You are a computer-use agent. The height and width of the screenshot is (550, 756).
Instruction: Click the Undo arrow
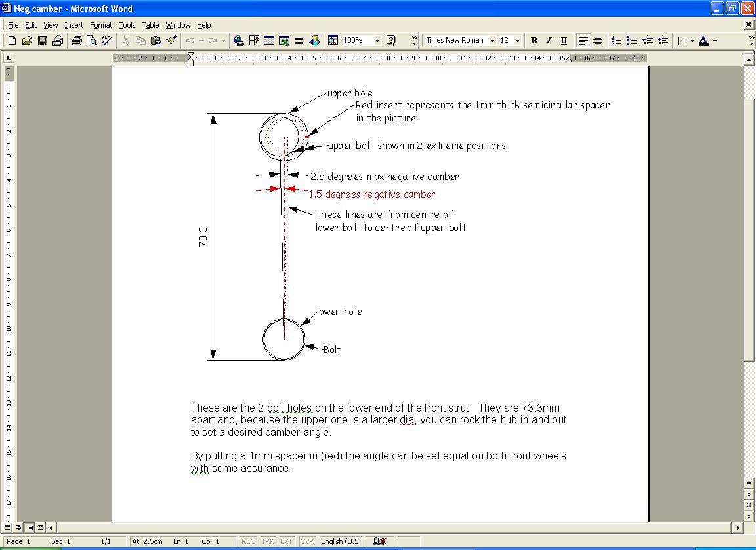pyautogui.click(x=190, y=41)
